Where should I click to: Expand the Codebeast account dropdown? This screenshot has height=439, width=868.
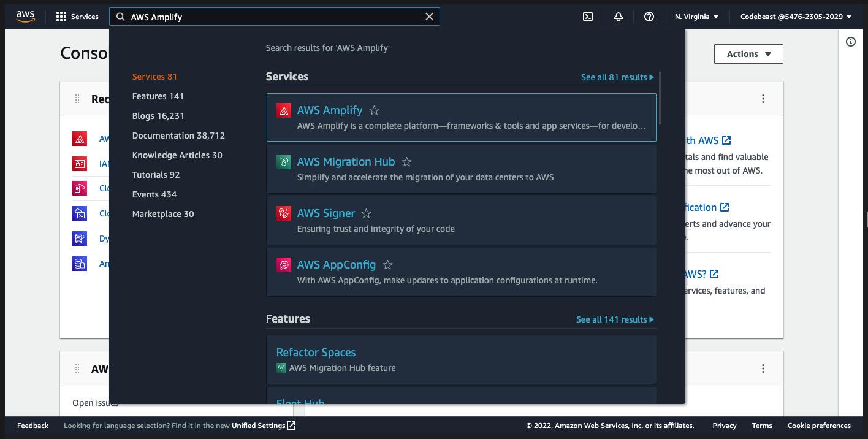point(796,17)
